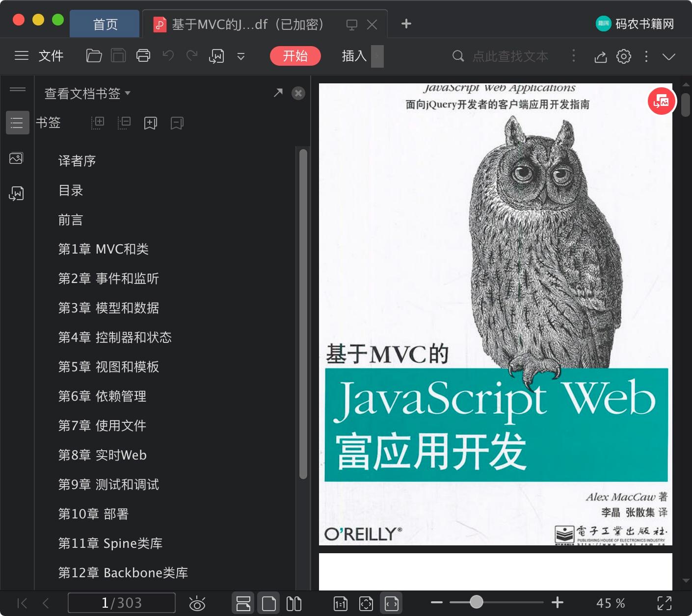692x616 pixels.
Task: Toggle continuous scroll view
Action: pyautogui.click(x=243, y=603)
